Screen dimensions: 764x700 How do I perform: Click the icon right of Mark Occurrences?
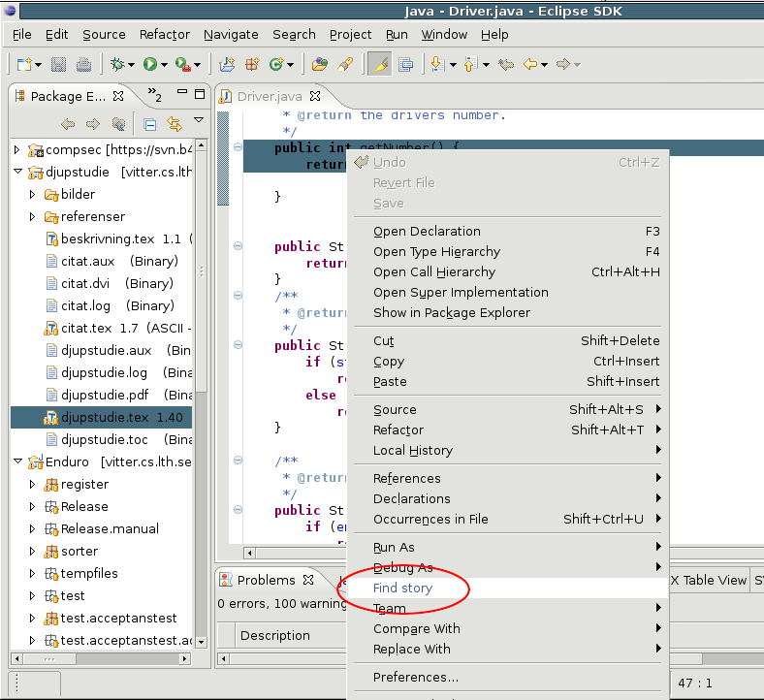pos(406,64)
